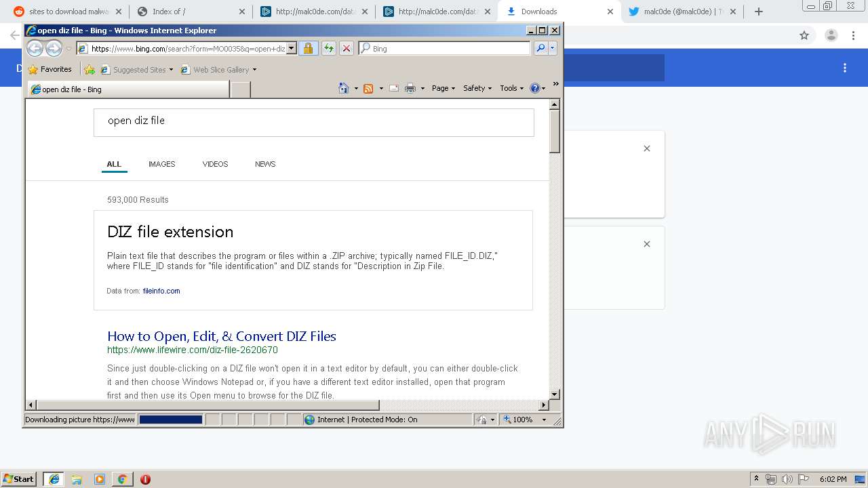
Task: Refresh the page in Internet Explorer
Action: (x=328, y=48)
